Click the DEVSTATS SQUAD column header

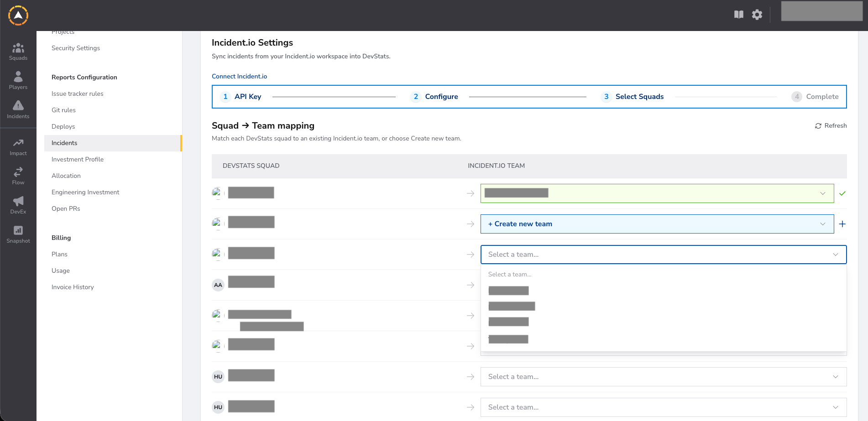click(251, 166)
